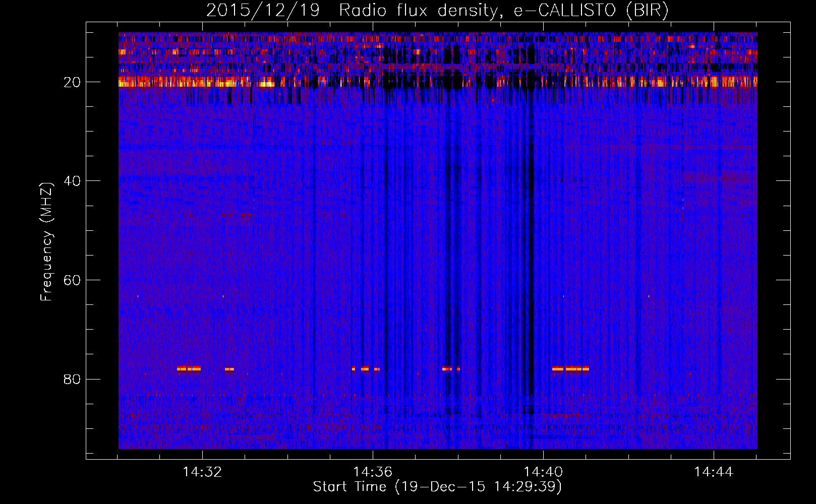The width and height of the screenshot is (816, 504).
Task: Click the '80' frequency tick label
Action: tap(73, 379)
